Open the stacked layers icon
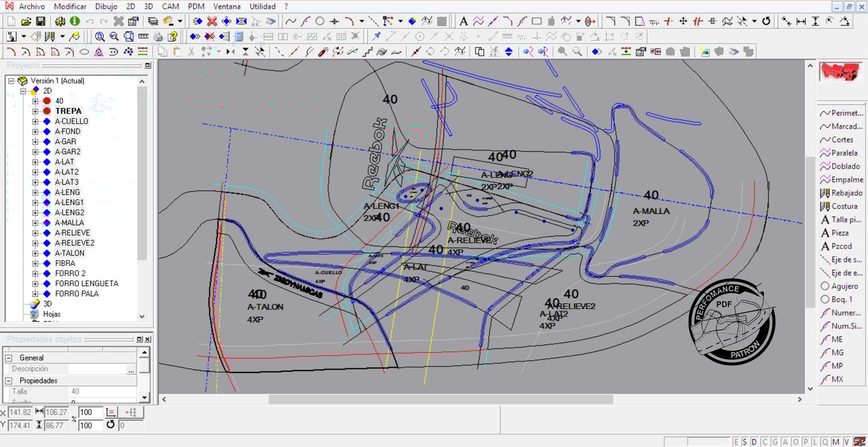The image size is (868, 447). point(153,21)
